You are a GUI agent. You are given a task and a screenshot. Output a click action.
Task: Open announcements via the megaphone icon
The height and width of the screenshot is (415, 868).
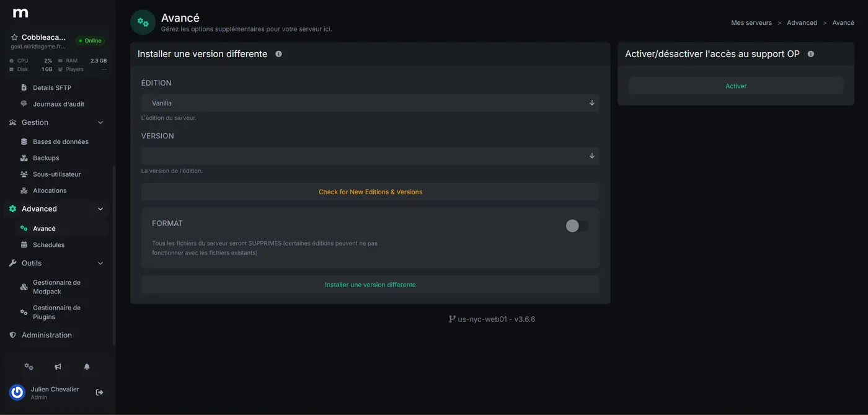[58, 367]
